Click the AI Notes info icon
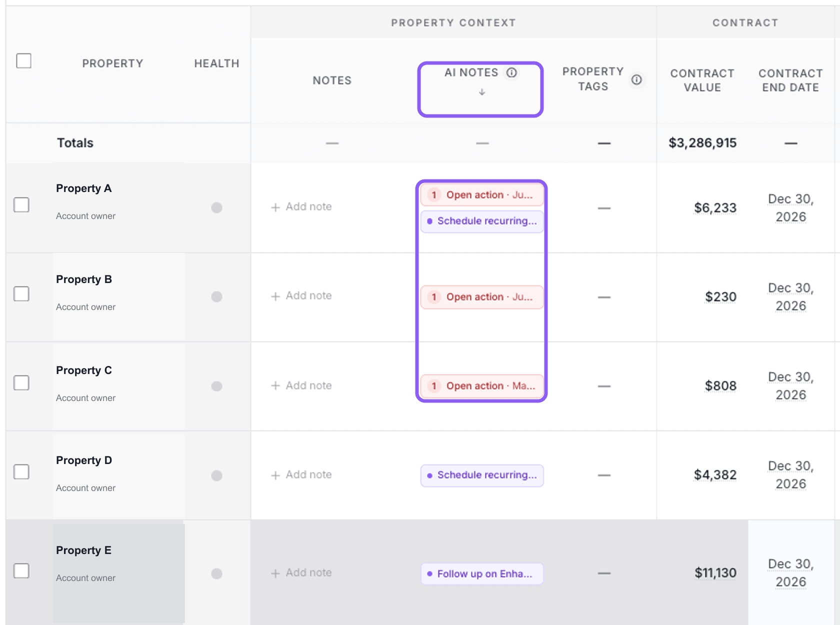840x625 pixels. tap(511, 72)
